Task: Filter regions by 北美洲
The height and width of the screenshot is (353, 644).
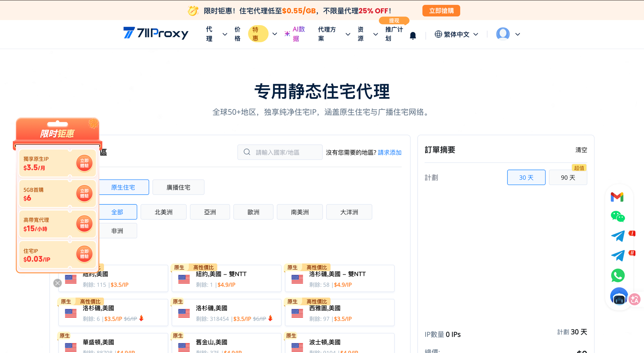Action: click(x=164, y=212)
